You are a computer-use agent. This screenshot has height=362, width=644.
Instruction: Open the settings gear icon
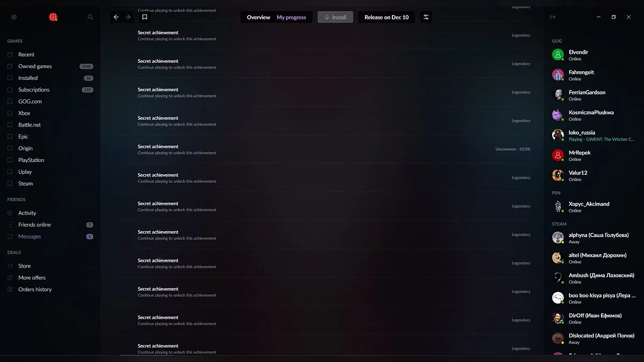[14, 17]
